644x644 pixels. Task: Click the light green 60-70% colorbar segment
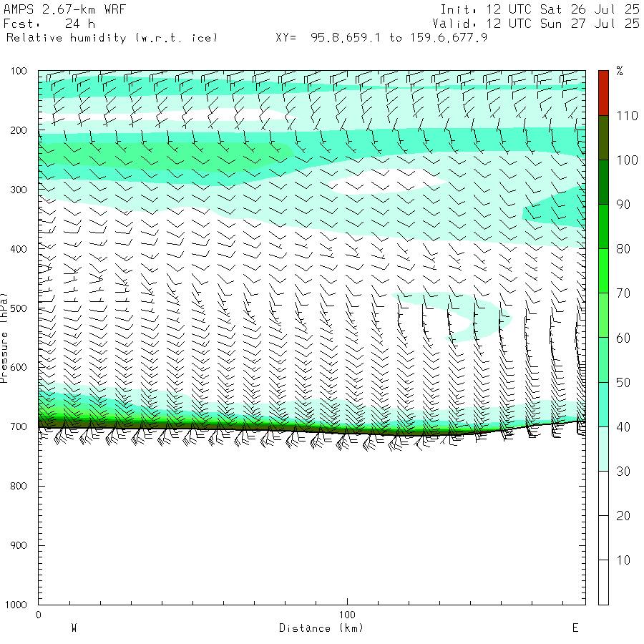coord(603,315)
